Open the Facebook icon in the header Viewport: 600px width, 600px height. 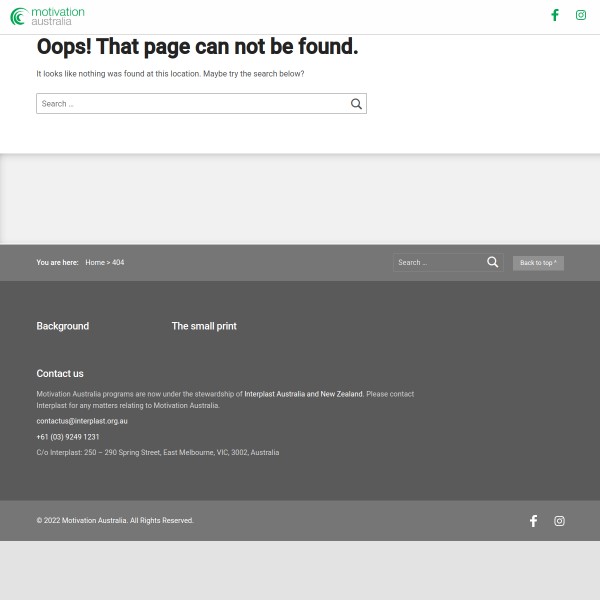[x=555, y=15]
